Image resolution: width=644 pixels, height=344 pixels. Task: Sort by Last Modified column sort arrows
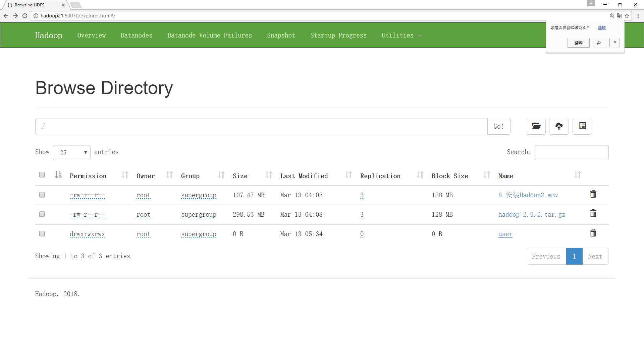(x=349, y=175)
